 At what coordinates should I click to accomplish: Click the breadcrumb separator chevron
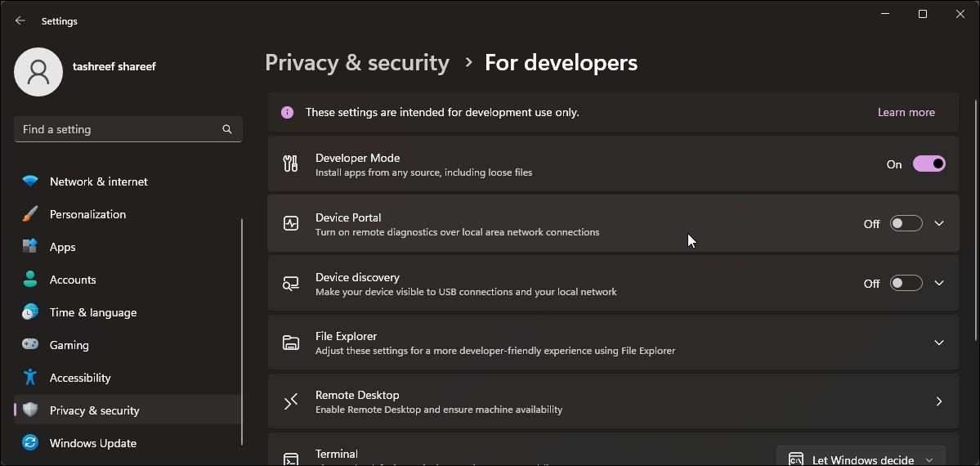tap(468, 63)
